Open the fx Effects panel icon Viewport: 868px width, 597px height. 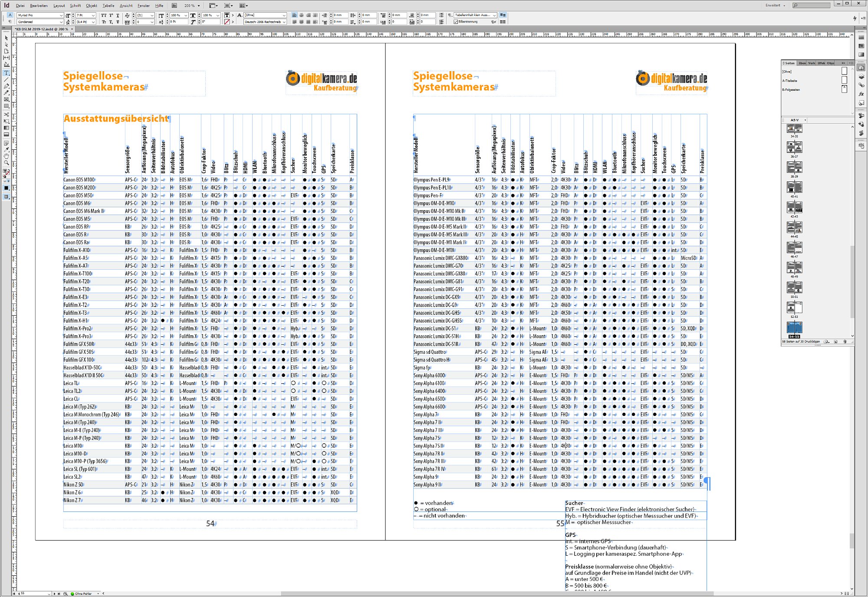[861, 94]
